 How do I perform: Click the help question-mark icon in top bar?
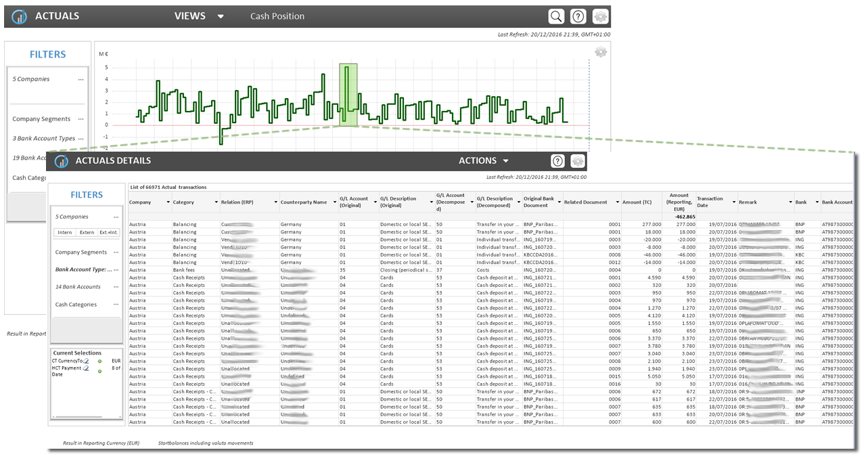coord(577,16)
